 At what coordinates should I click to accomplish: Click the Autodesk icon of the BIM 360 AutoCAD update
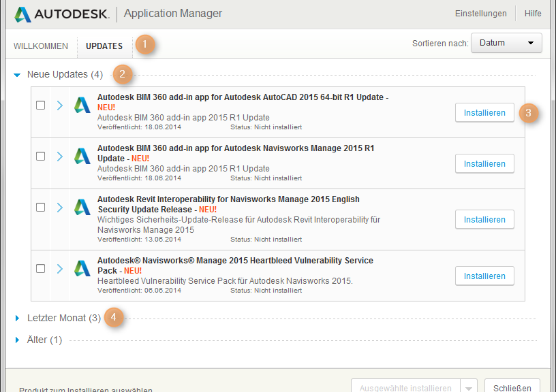82,105
